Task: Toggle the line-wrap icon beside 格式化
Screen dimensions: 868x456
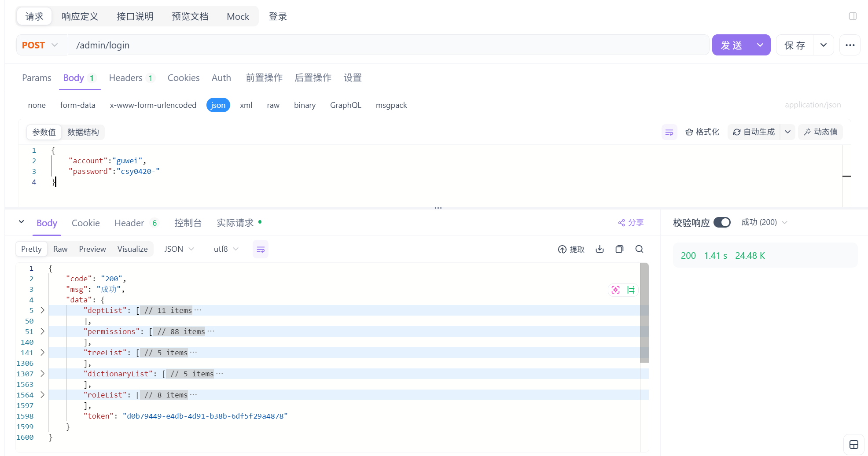Action: [x=669, y=132]
